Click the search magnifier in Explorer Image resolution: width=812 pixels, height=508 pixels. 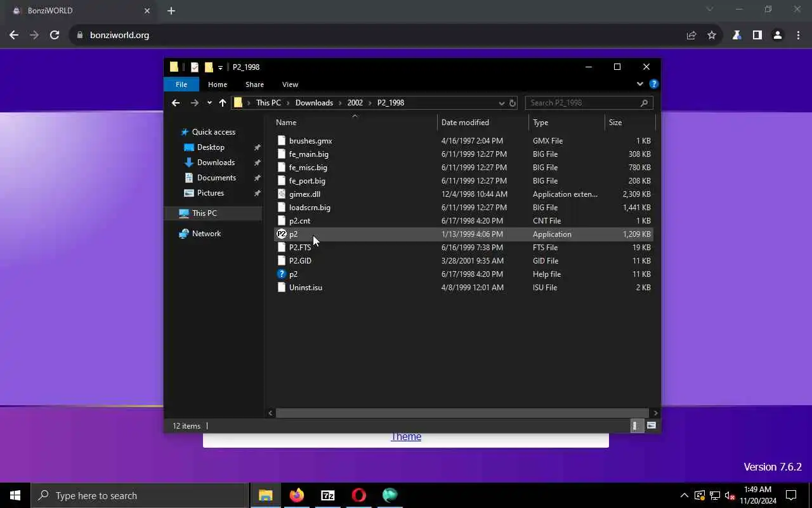pos(644,103)
